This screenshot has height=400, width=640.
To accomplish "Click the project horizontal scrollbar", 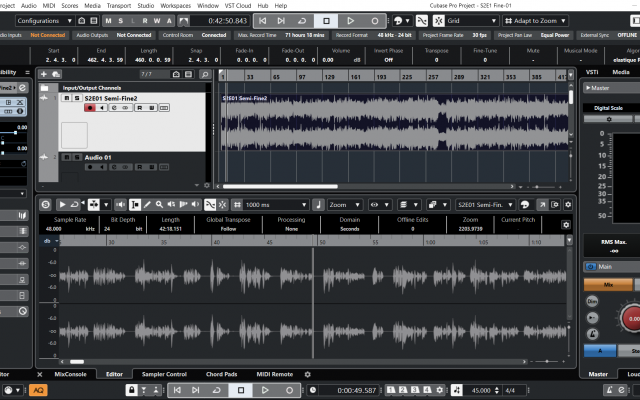I will pos(280,187).
